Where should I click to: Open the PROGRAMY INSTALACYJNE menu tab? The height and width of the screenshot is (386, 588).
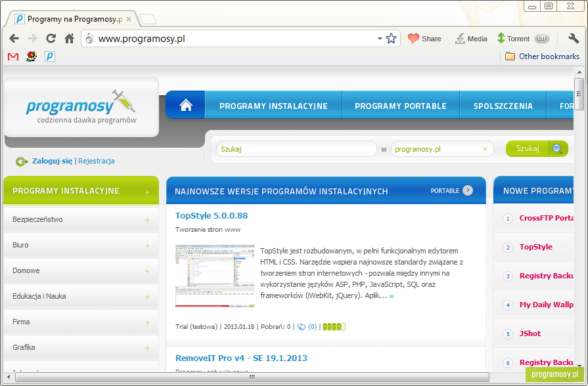coord(273,106)
